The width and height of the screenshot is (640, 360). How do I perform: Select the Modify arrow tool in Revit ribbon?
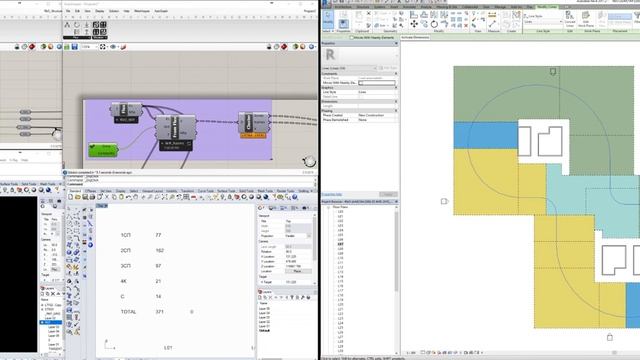328,19
